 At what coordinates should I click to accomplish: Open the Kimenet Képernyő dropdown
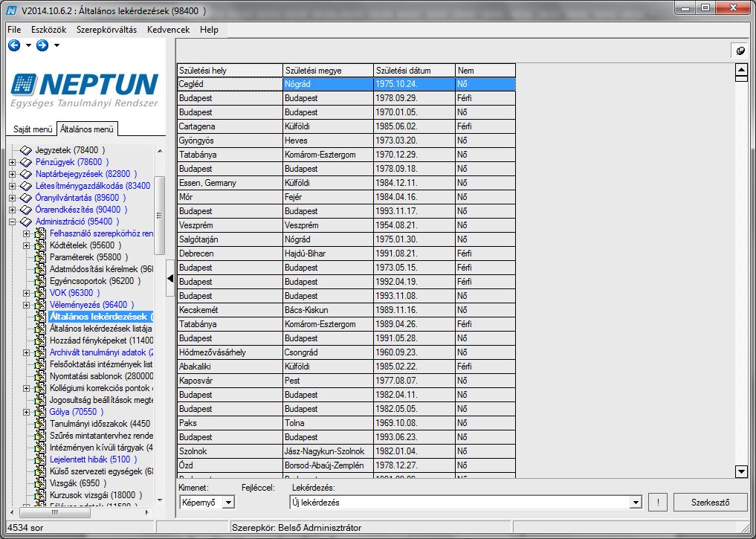pos(228,503)
